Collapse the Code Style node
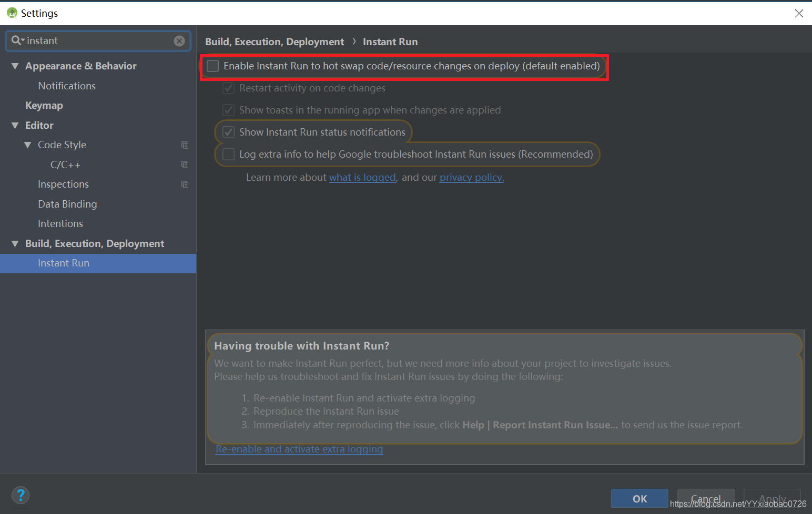 pos(27,145)
